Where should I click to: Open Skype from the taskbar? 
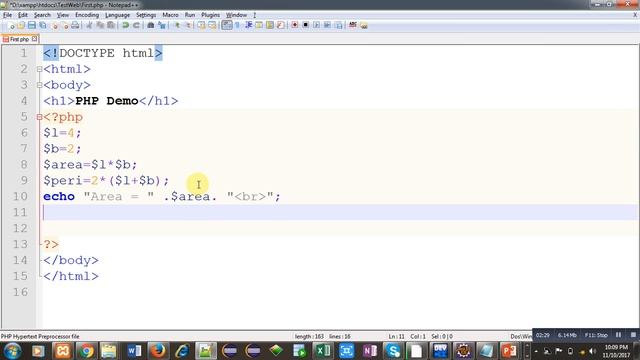tap(393, 351)
